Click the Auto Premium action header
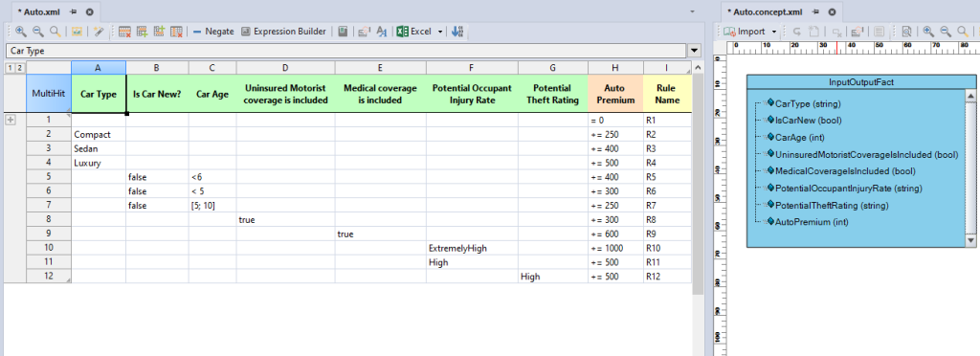 pyautogui.click(x=615, y=94)
